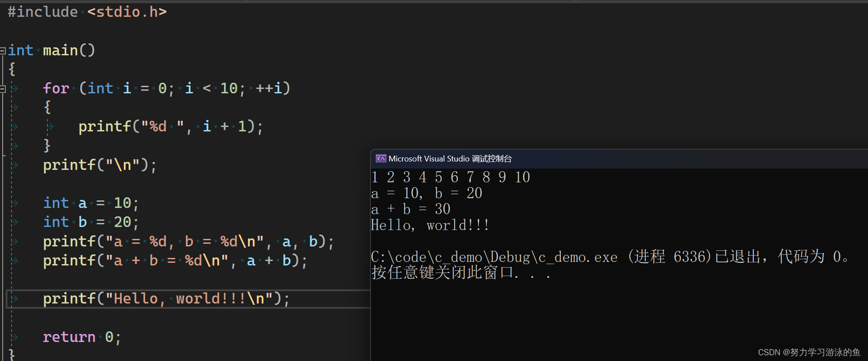The width and height of the screenshot is (868, 361).
Task: Click the printf "a = %d, b = %d\n" line
Action: (x=189, y=242)
